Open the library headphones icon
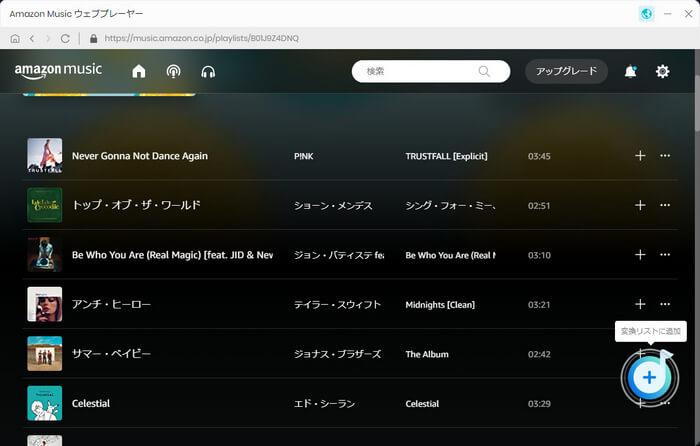This screenshot has width=700, height=446. (208, 71)
